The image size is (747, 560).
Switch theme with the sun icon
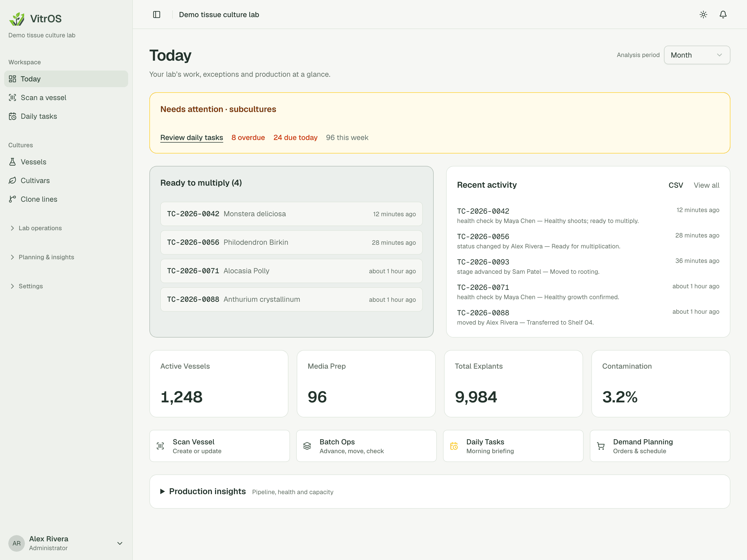703,15
